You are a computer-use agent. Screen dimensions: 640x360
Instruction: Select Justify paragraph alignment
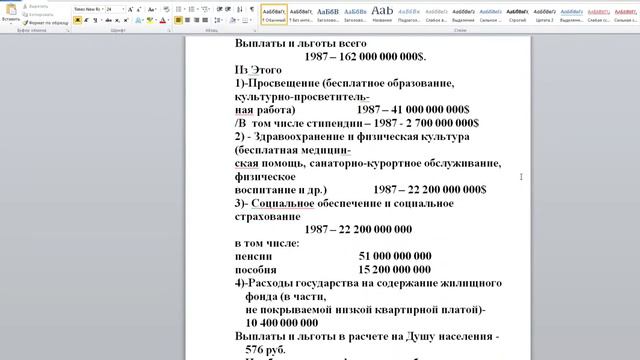[205, 20]
